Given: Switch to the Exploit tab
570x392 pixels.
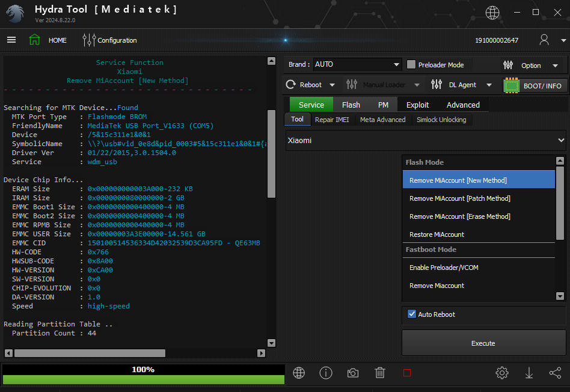Looking at the screenshot, I should pos(417,105).
